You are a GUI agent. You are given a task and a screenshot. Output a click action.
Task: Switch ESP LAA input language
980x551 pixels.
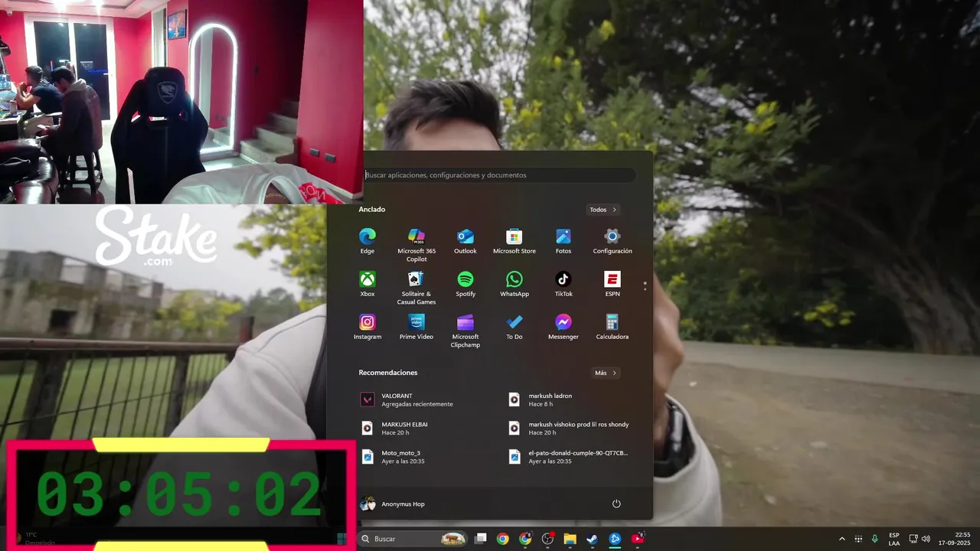click(x=894, y=539)
